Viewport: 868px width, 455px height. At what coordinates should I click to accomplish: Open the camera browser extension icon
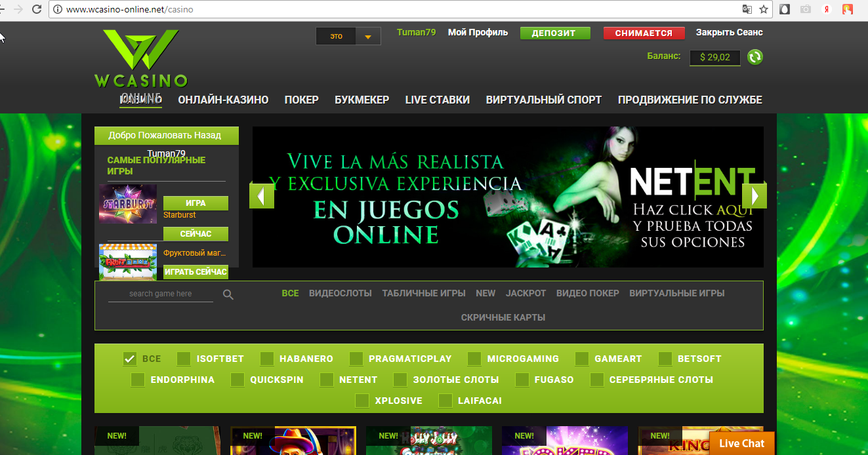(805, 9)
